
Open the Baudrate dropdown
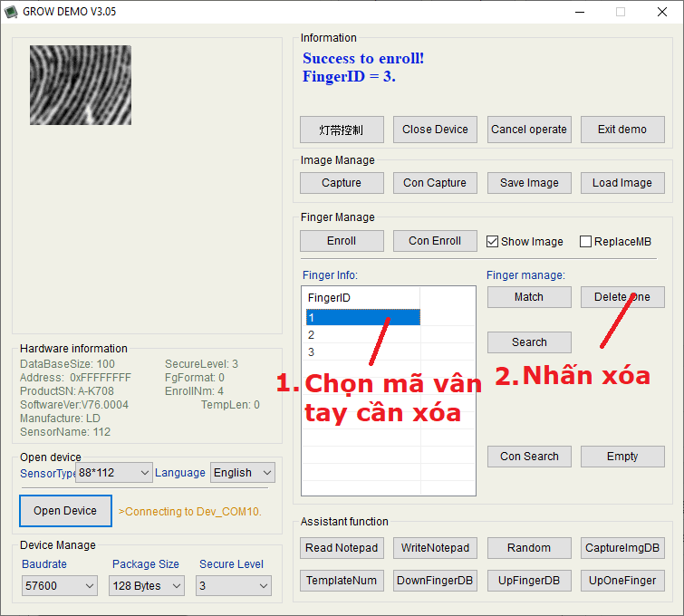(x=59, y=586)
